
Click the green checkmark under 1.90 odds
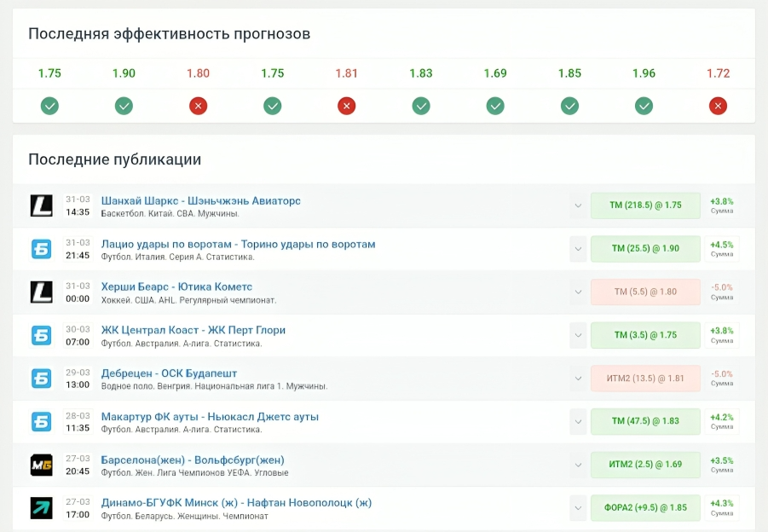(124, 106)
